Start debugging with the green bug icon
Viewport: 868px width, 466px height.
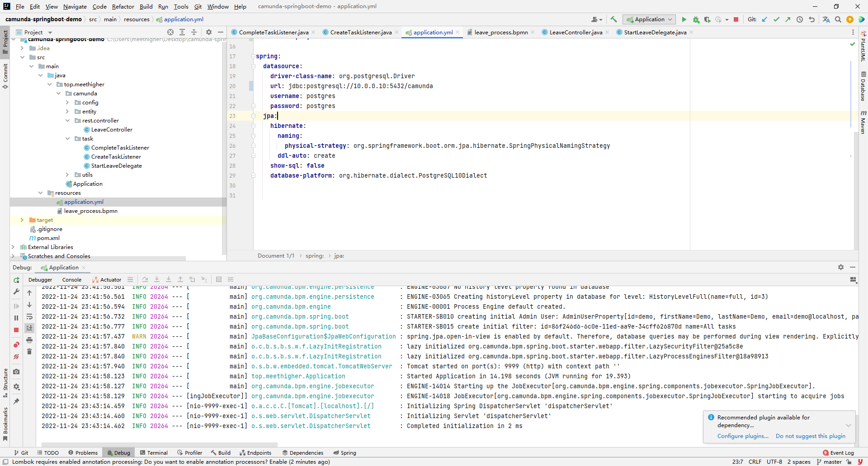point(696,19)
